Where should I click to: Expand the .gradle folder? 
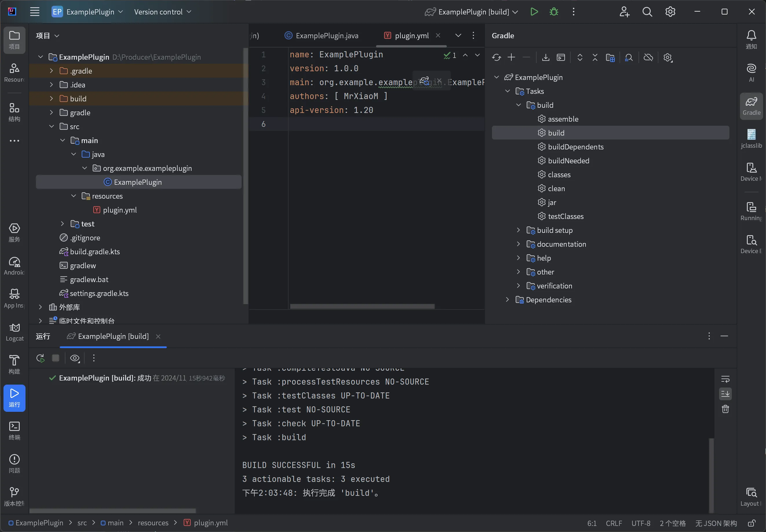pos(51,71)
